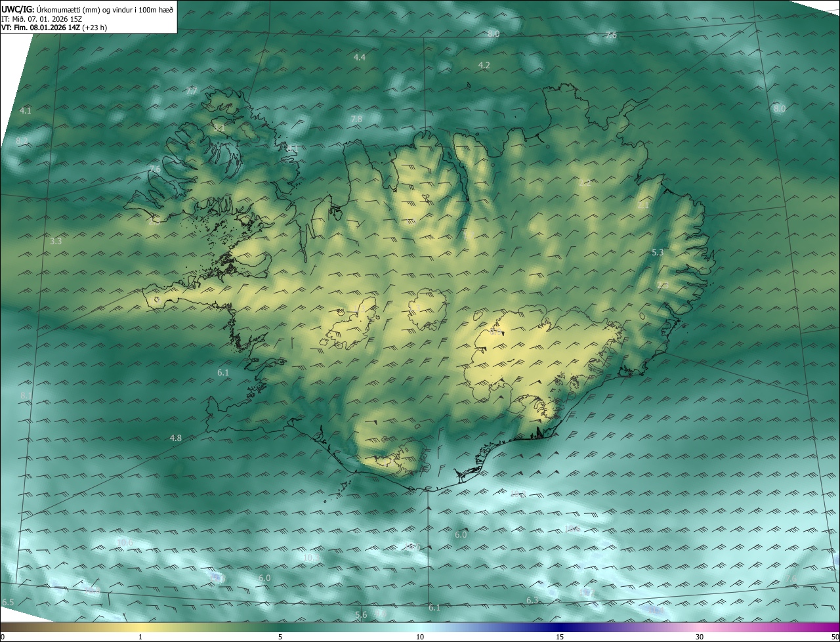Click the '5' label on the color scale

tap(280, 637)
